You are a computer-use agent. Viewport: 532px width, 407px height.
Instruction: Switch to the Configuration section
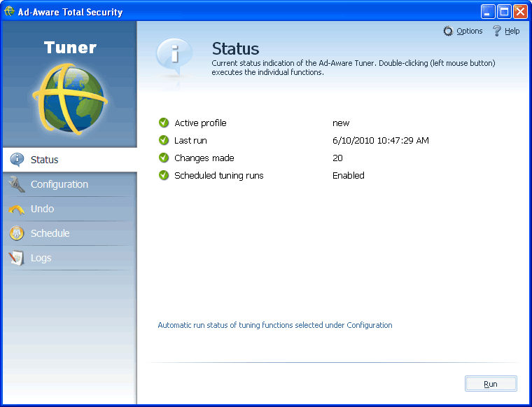tap(70, 184)
